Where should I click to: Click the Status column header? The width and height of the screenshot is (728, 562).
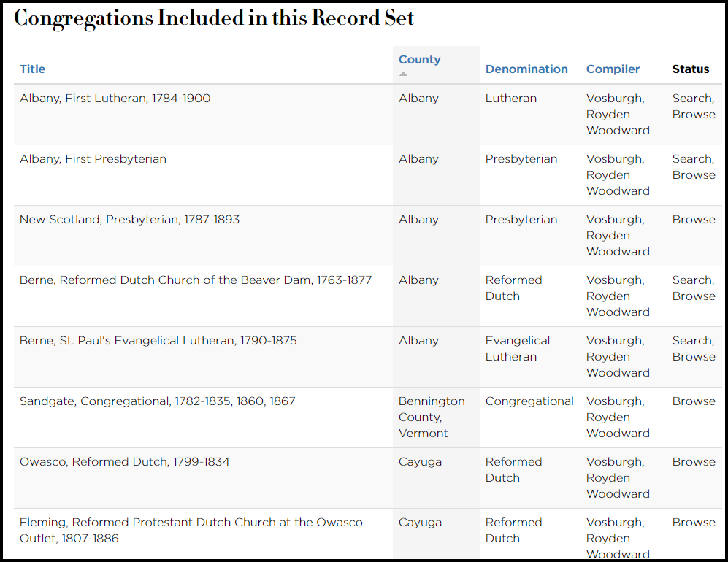(x=691, y=69)
